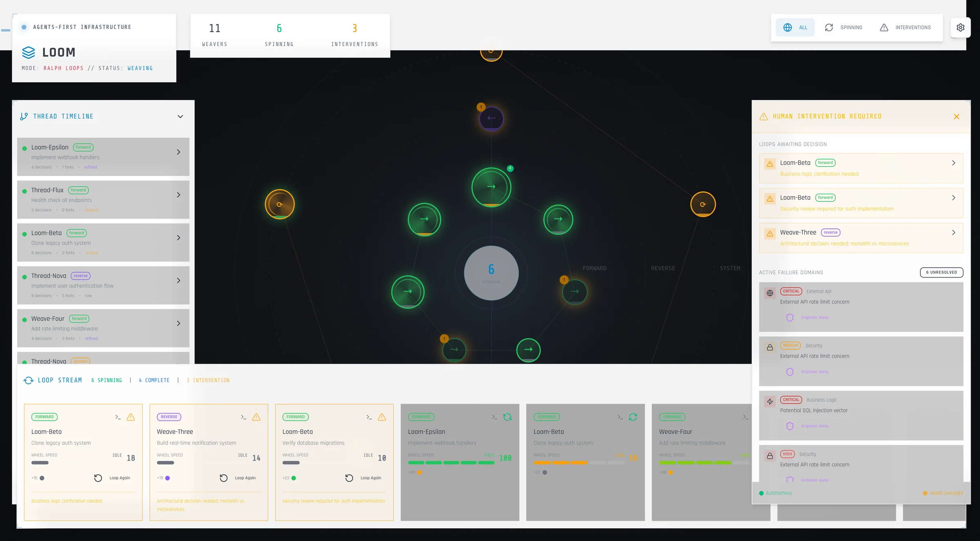The image size is (980, 541).
Task: Open the settings gear button
Action: (x=960, y=27)
